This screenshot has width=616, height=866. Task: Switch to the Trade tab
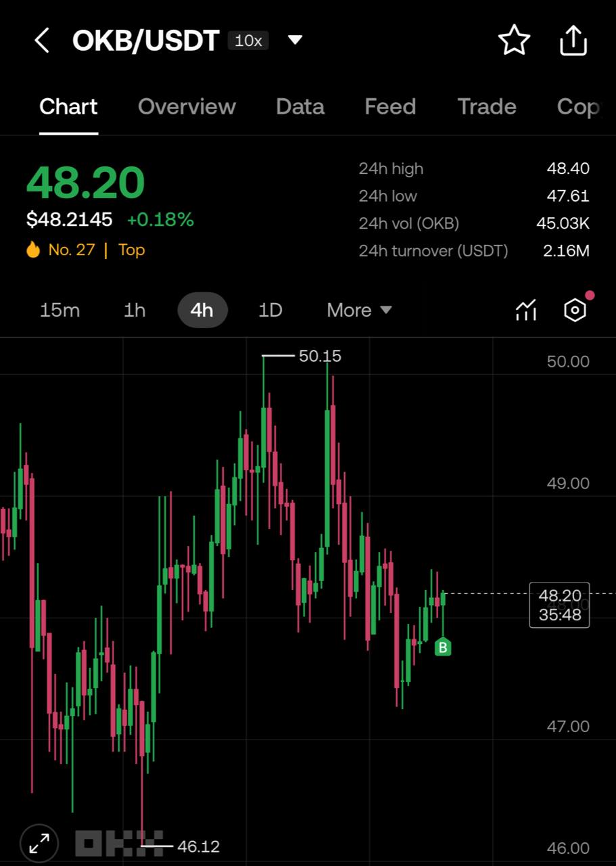tap(487, 107)
